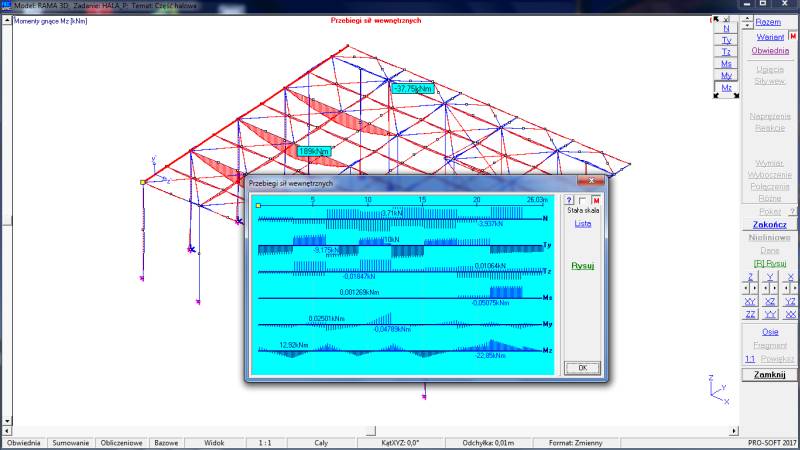Click the vertical scrollbar down arrow
Image resolution: width=800 pixels, height=450 pixels.
pos(7,421)
